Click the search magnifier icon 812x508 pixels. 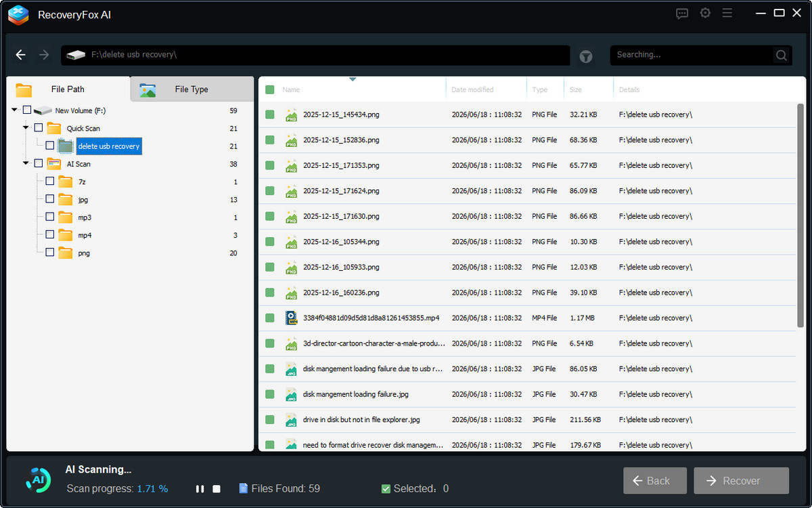(782, 55)
